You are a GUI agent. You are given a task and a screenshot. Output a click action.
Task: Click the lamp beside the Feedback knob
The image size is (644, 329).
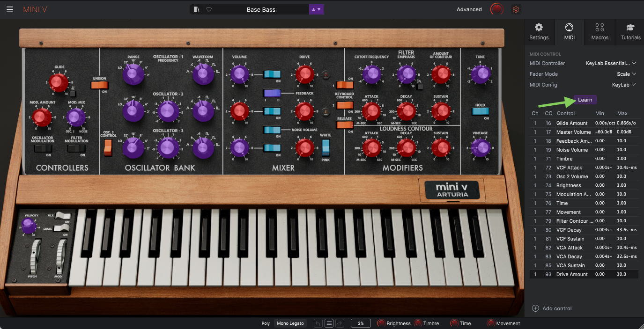326,111
